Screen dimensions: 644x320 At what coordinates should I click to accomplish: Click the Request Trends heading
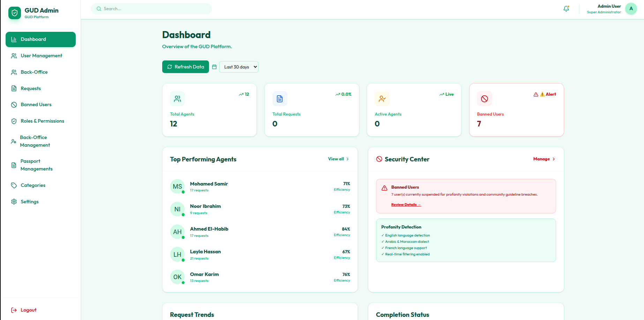[x=192, y=315]
